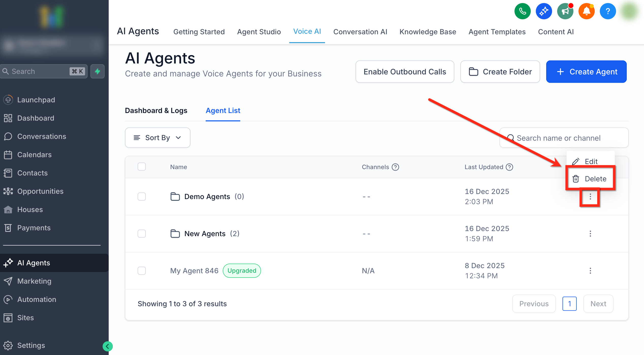Toggle the select-all header checkbox
Image resolution: width=644 pixels, height=355 pixels.
(142, 167)
